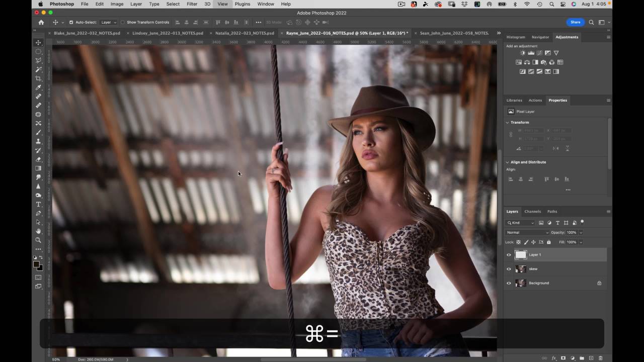Pick the Eyedropper tool
644x362 pixels.
point(38,87)
